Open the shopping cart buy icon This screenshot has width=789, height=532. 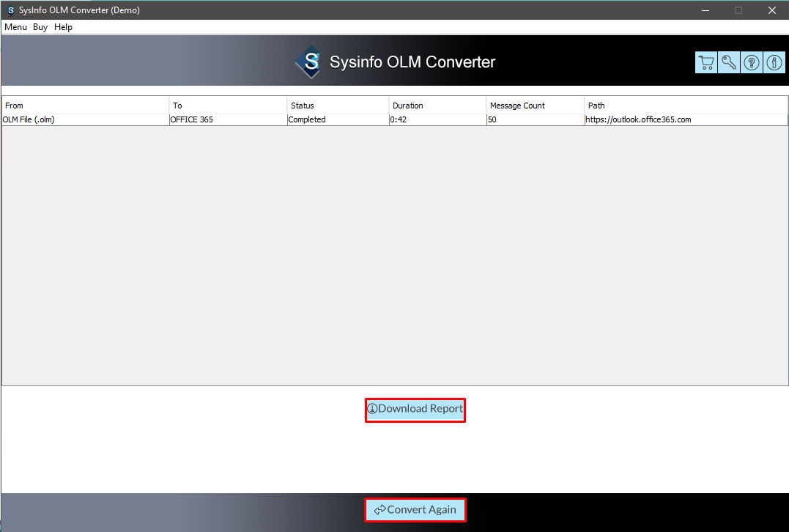pos(706,62)
